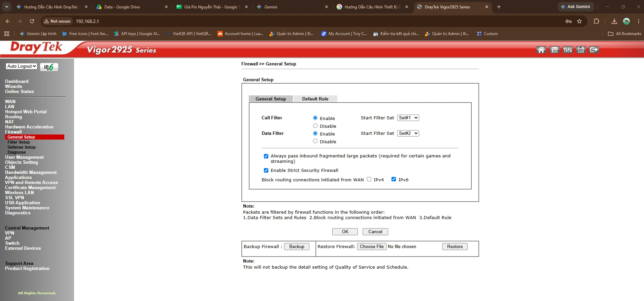Screen dimensions: 644x301
Task: Open the browser downloads icon
Action: [614, 21]
